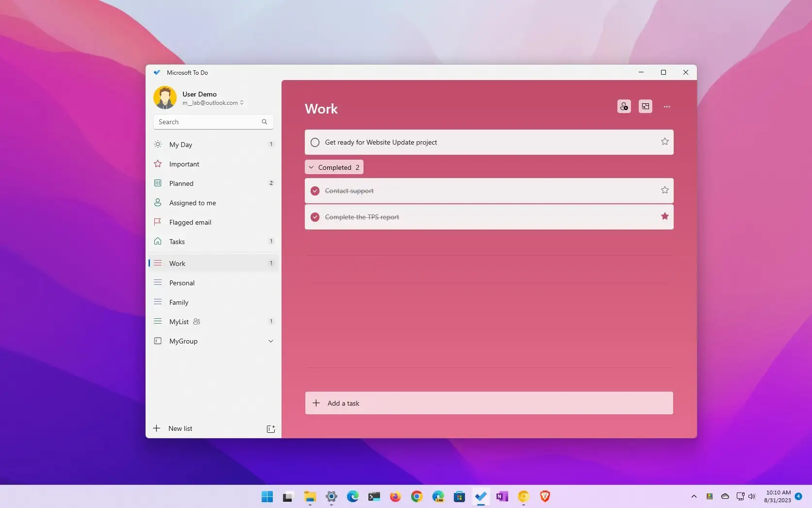
Task: Click the new group icon
Action: click(271, 429)
